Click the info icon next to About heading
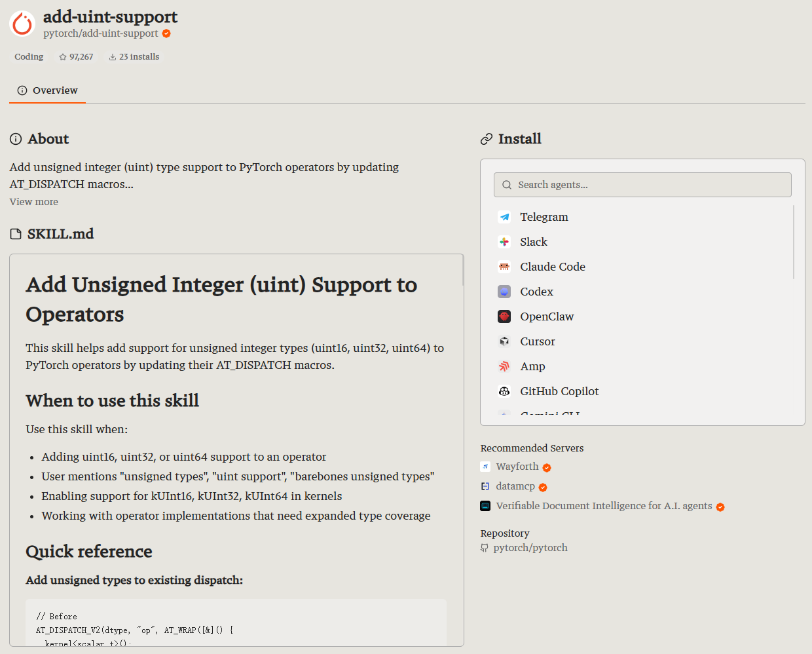 tap(16, 139)
